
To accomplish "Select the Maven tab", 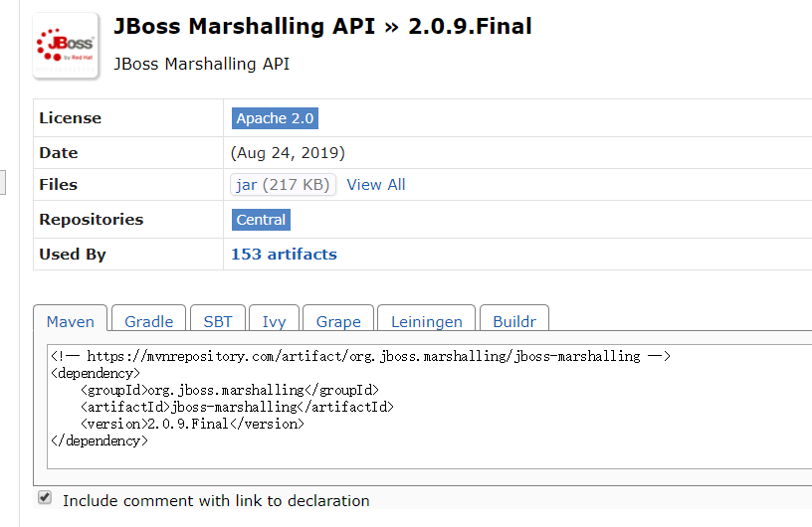I will click(x=71, y=321).
